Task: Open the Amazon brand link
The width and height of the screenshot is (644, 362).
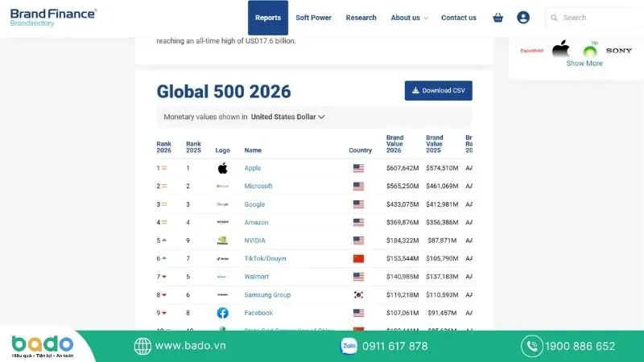Action: pyautogui.click(x=256, y=223)
